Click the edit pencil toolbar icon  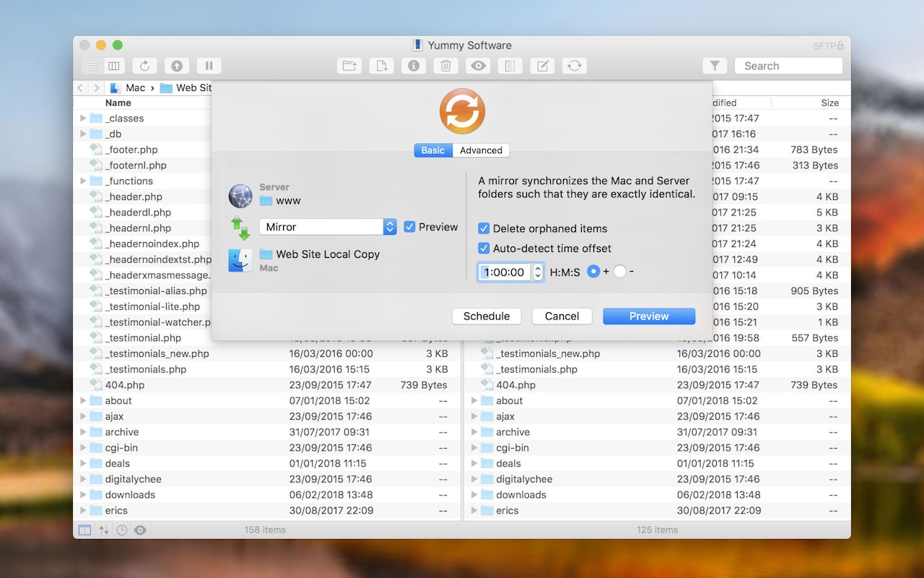(542, 66)
